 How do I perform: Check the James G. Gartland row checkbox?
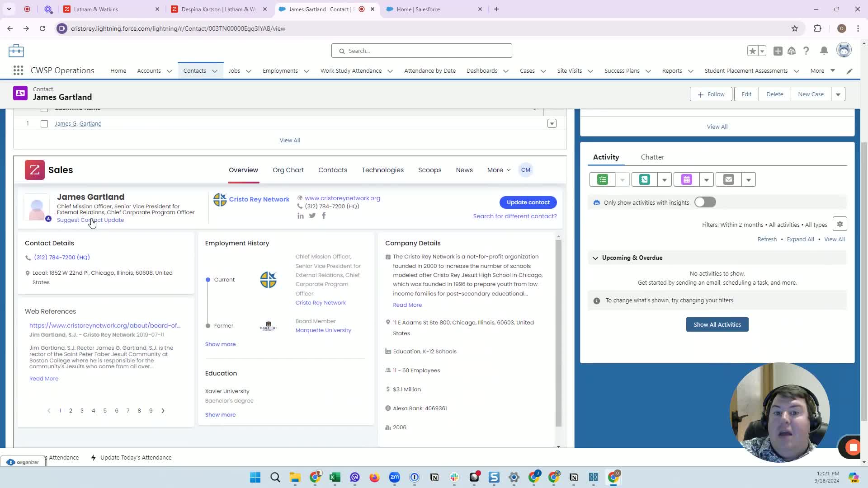pyautogui.click(x=44, y=124)
